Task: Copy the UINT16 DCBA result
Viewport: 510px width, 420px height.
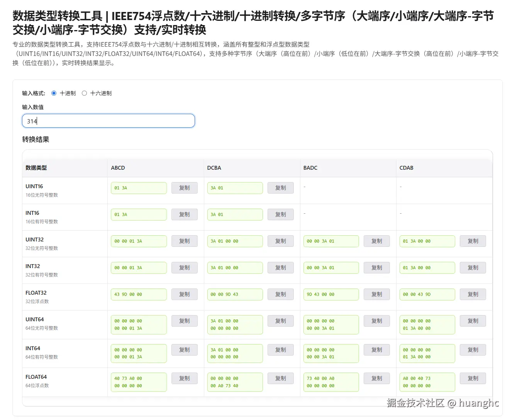Action: [x=280, y=188]
